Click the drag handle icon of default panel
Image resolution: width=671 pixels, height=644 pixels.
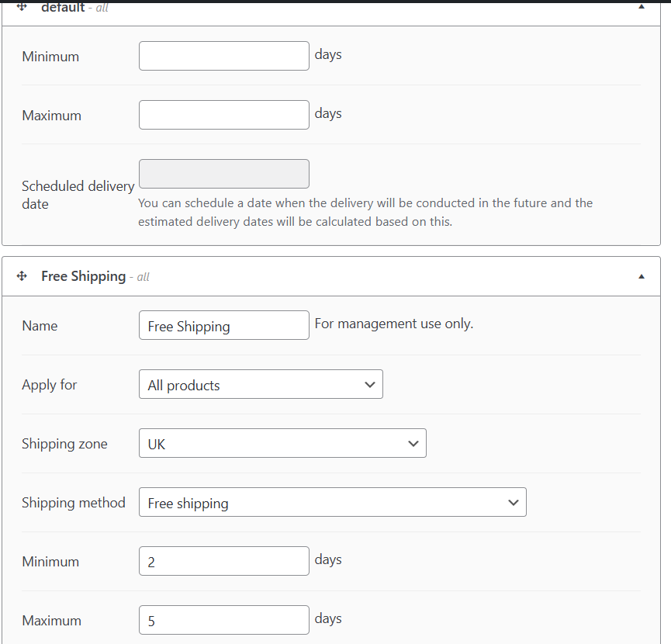tap(22, 7)
